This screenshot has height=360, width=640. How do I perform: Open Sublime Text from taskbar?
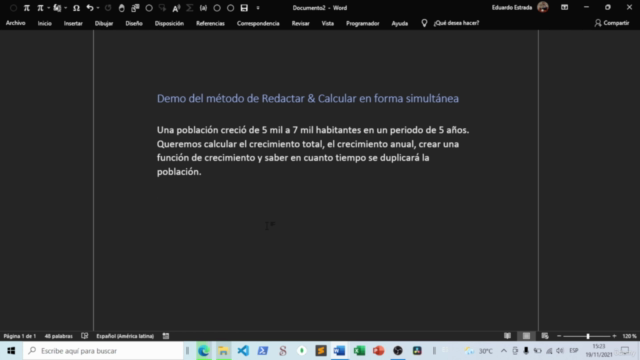click(321, 351)
